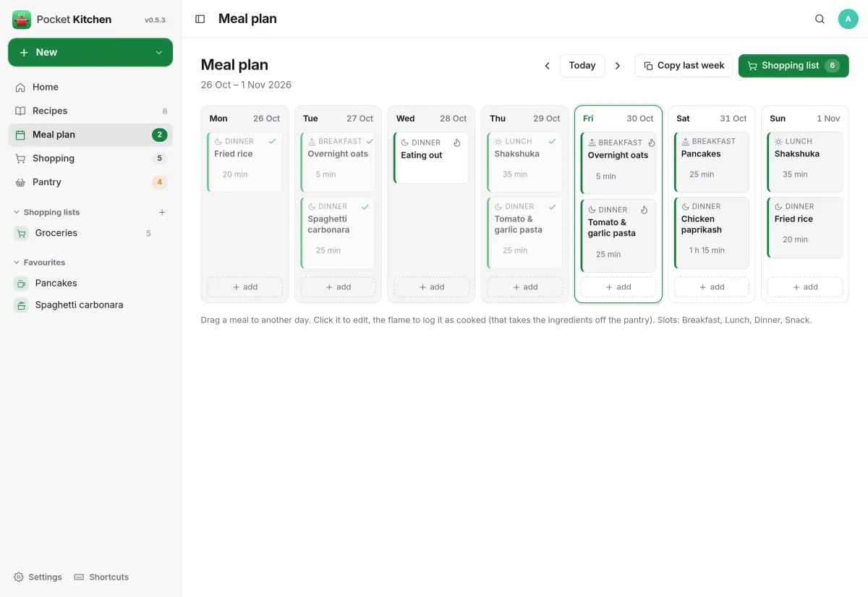Toggle the sidebar panel icon
Image resolution: width=868 pixels, height=597 pixels.
tap(200, 19)
